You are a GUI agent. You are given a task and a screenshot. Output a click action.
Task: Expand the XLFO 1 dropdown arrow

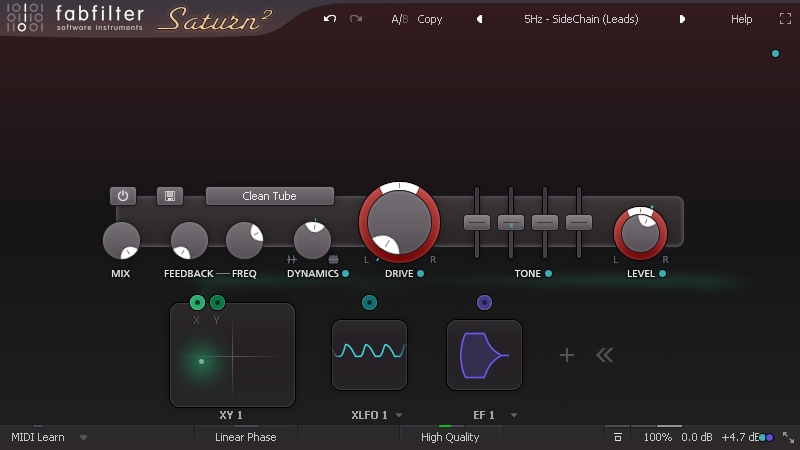(x=399, y=415)
